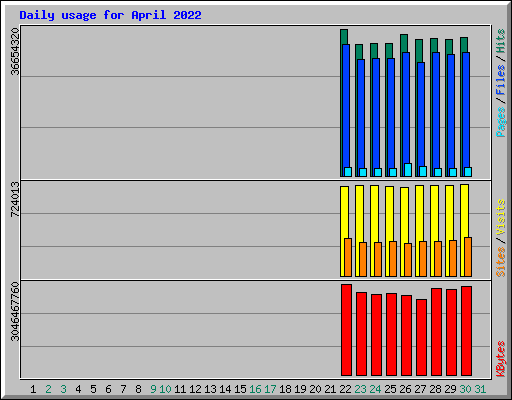Viewport: 512px width, 400px height.
Task: Click the orange Sites legend label
Action: 500,262
